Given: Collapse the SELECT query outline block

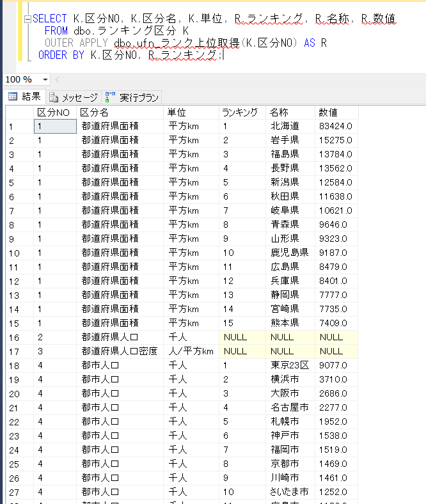Looking at the screenshot, I should (x=28, y=19).
